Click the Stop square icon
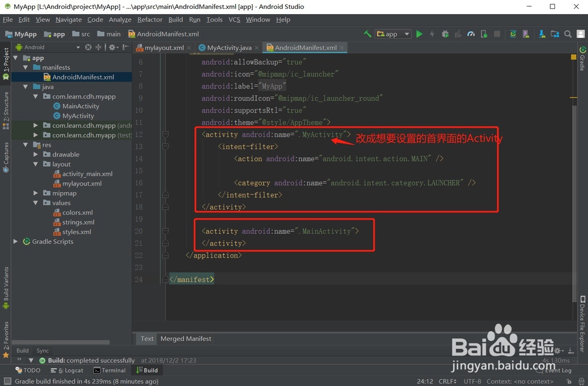Screen dimensions: 588x386 tap(497, 34)
